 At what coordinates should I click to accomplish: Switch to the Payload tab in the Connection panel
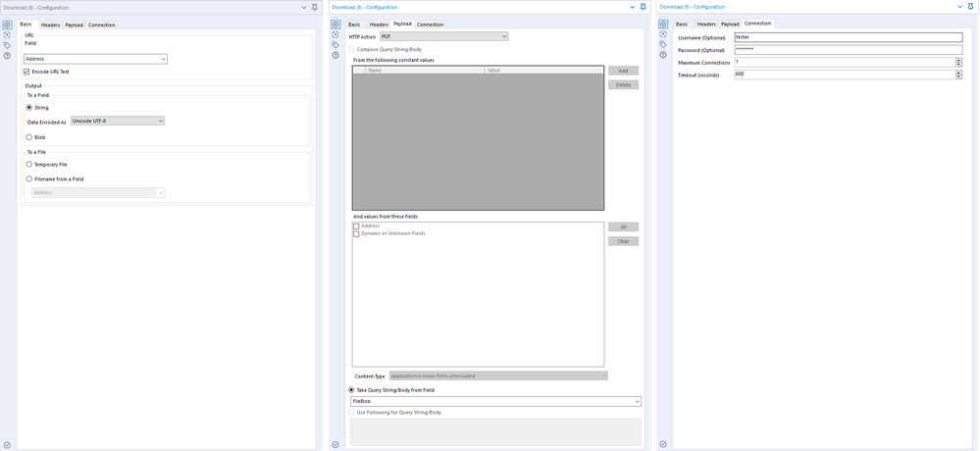click(x=730, y=24)
